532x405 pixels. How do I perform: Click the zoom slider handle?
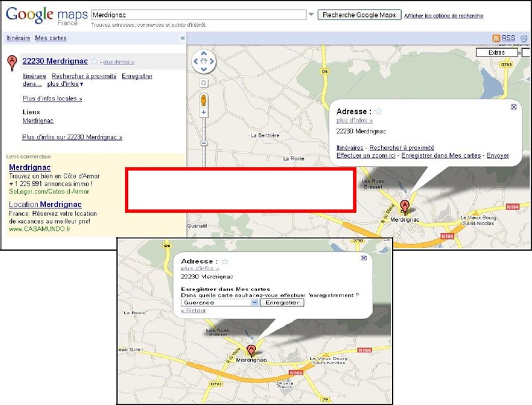(x=204, y=144)
